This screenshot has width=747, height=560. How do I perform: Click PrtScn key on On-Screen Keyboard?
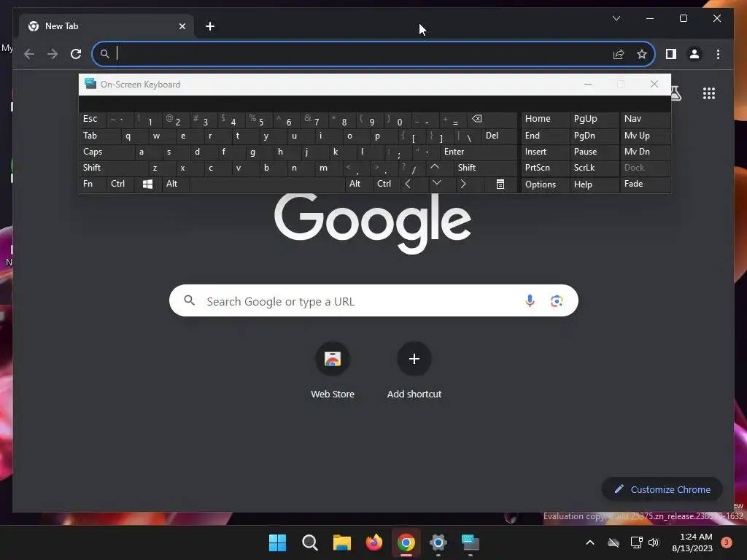pyautogui.click(x=545, y=168)
